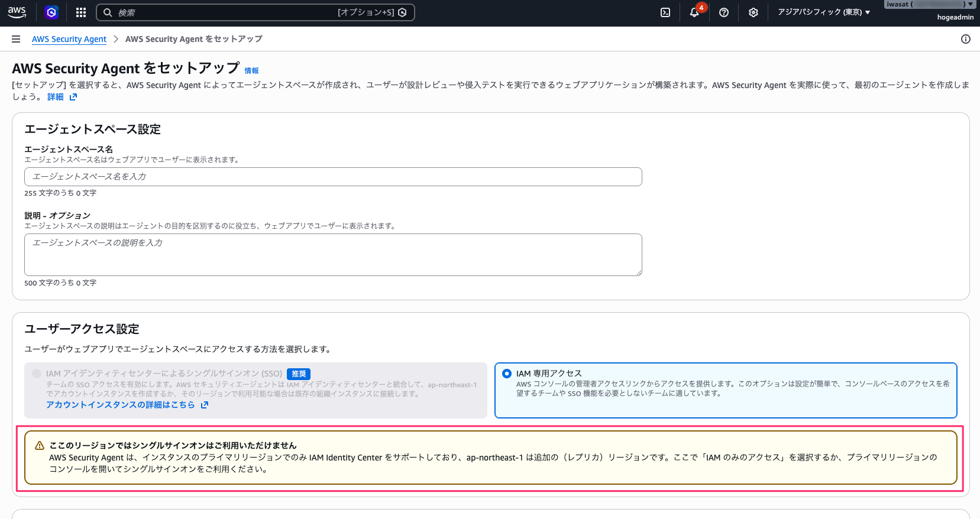Click the 推奨 badge on SSO option
The height and width of the screenshot is (519, 980).
coord(299,374)
